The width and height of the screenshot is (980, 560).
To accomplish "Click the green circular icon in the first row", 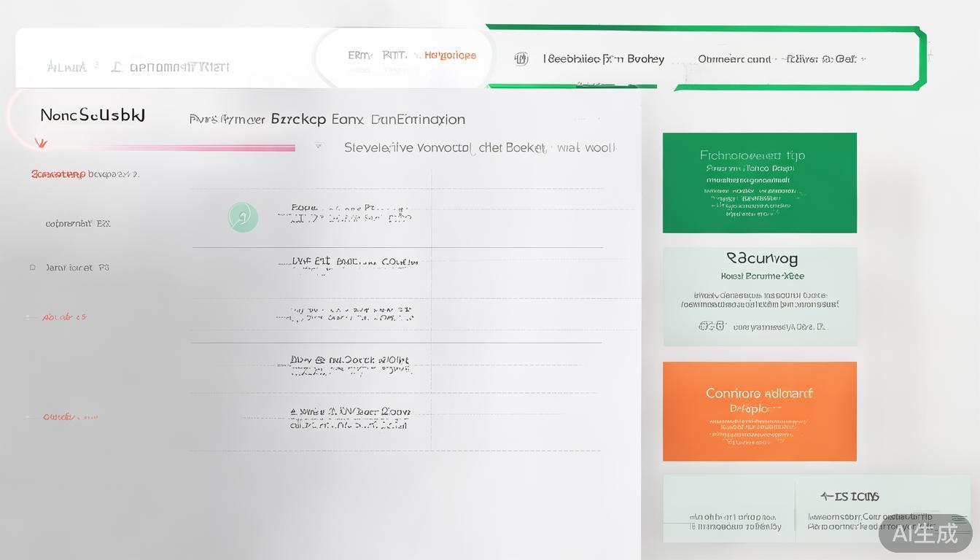I will point(243,217).
